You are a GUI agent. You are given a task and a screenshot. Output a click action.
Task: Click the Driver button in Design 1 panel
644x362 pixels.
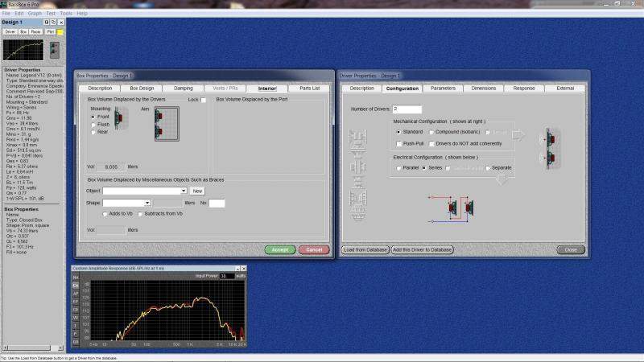coord(10,31)
